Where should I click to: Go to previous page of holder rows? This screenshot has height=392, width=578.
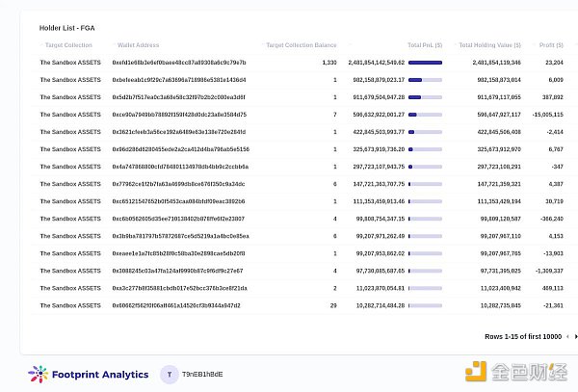pyautogui.click(x=567, y=337)
